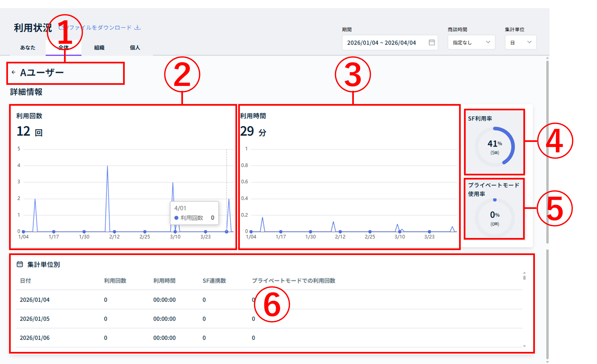Screen dimensions: 597x364
Task: Click table scroll-up arrow in 集計単位別
Action: 524,273
